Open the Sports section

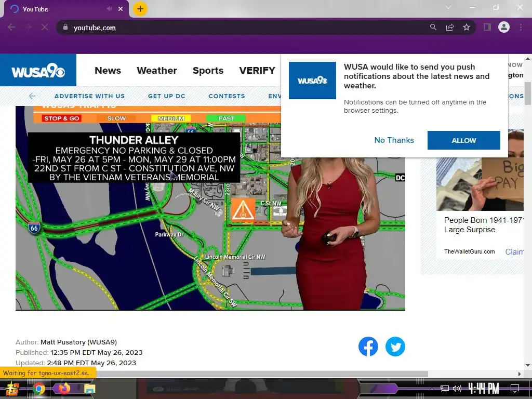208,71
